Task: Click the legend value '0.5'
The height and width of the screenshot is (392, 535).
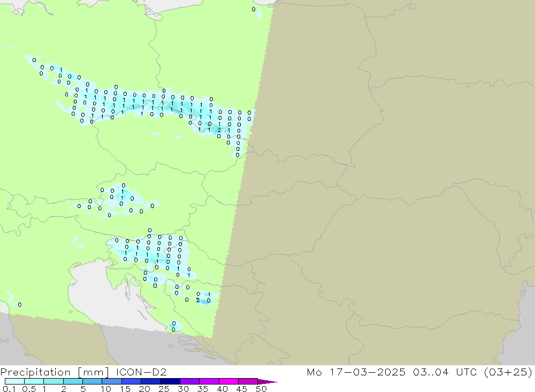Action: click(29, 389)
